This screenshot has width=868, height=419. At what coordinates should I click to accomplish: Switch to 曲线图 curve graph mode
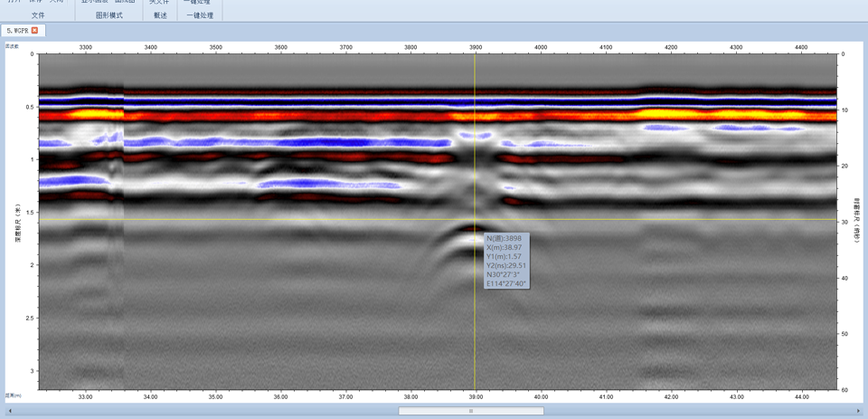tap(125, 2)
